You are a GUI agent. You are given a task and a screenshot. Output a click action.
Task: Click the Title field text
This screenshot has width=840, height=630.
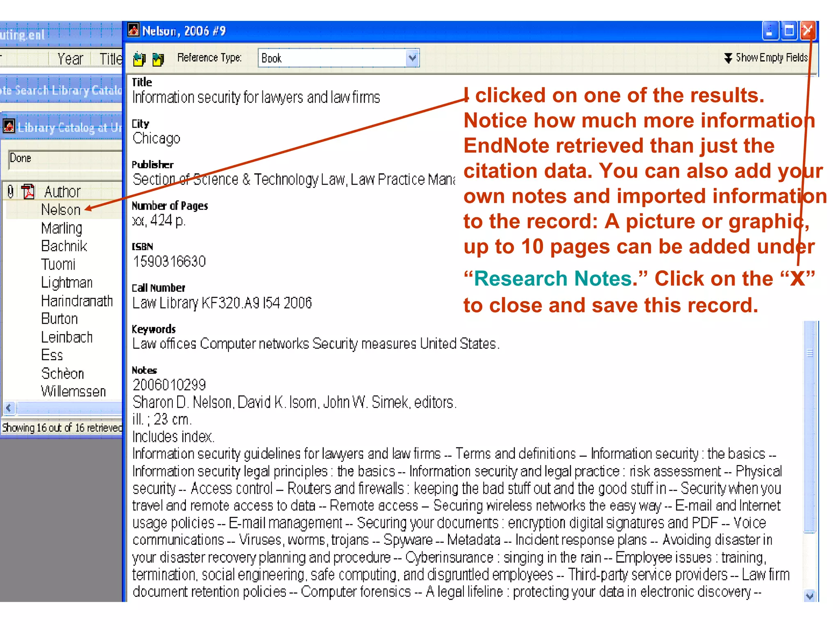(256, 98)
